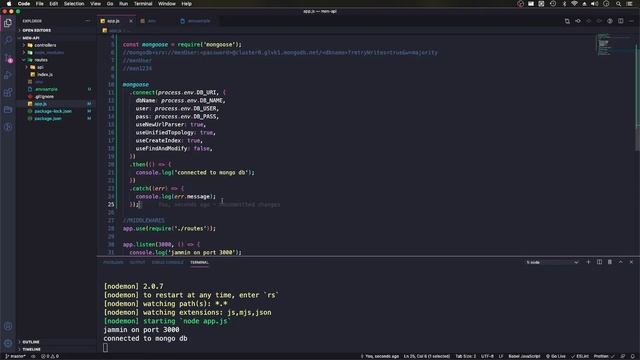
Task: Open the terminal shell selector dropdown
Action: click(x=552, y=262)
